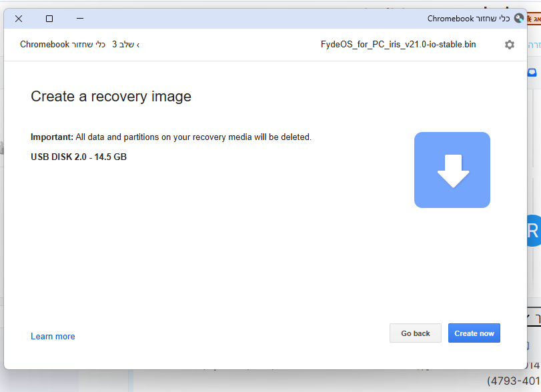Click the USB DISK 2.0 - 14.5 GB label
The height and width of the screenshot is (392, 541).
point(79,157)
